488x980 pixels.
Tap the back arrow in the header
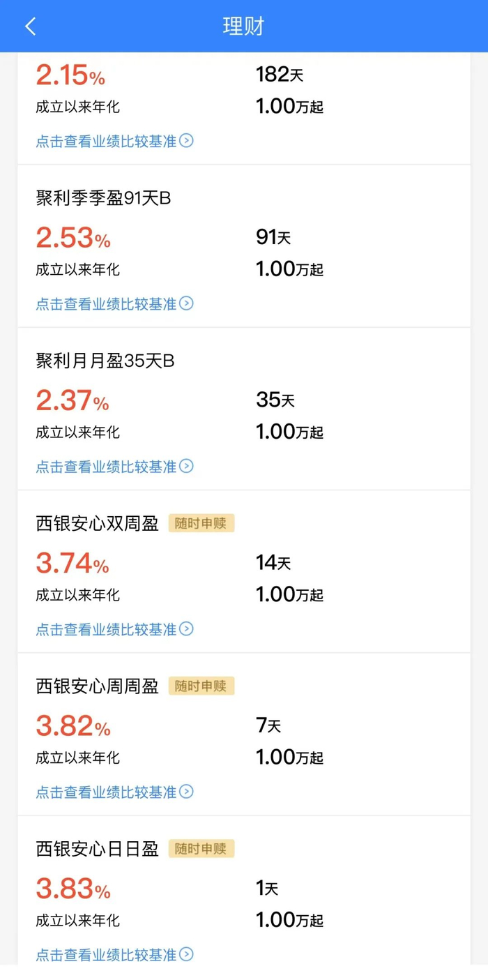click(31, 25)
